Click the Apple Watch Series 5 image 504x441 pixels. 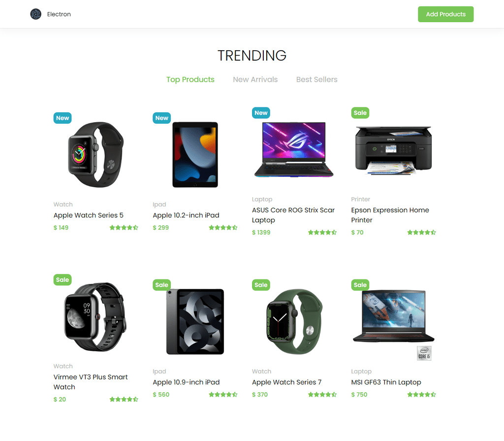pyautogui.click(x=96, y=155)
